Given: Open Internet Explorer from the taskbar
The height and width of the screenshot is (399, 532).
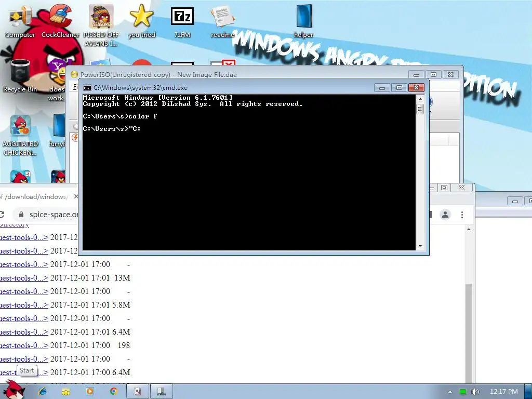Looking at the screenshot, I should [43, 392].
